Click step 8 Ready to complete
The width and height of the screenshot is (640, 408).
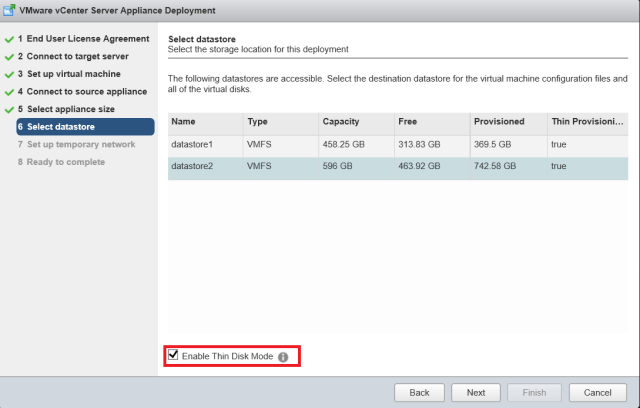61,162
